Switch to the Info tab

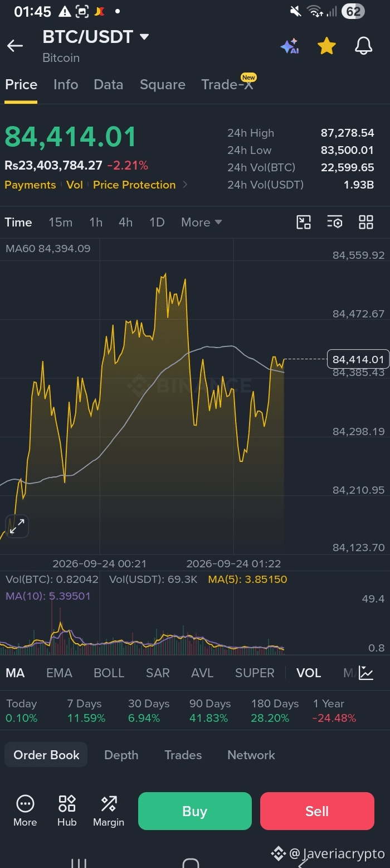(x=66, y=84)
